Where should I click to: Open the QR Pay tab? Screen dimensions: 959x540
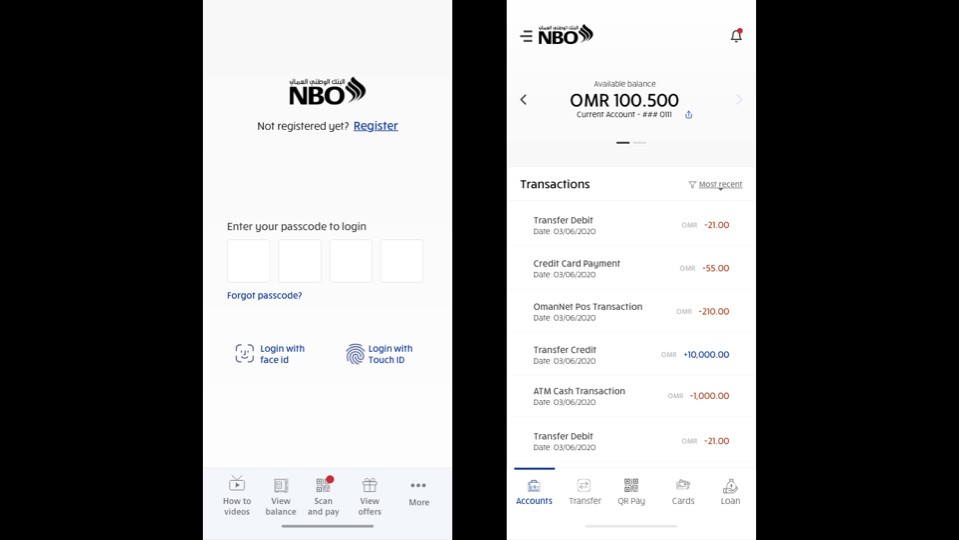pos(631,492)
